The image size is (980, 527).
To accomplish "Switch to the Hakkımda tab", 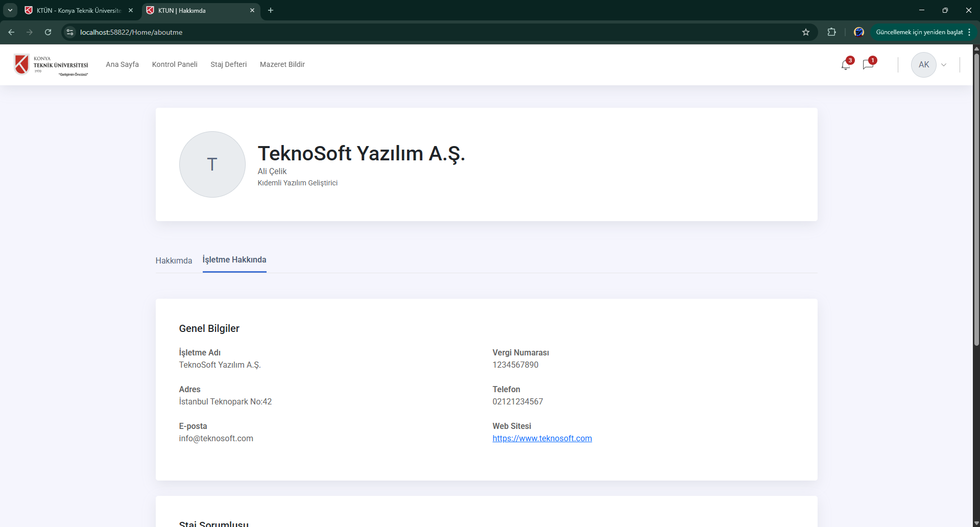I will [x=174, y=260].
